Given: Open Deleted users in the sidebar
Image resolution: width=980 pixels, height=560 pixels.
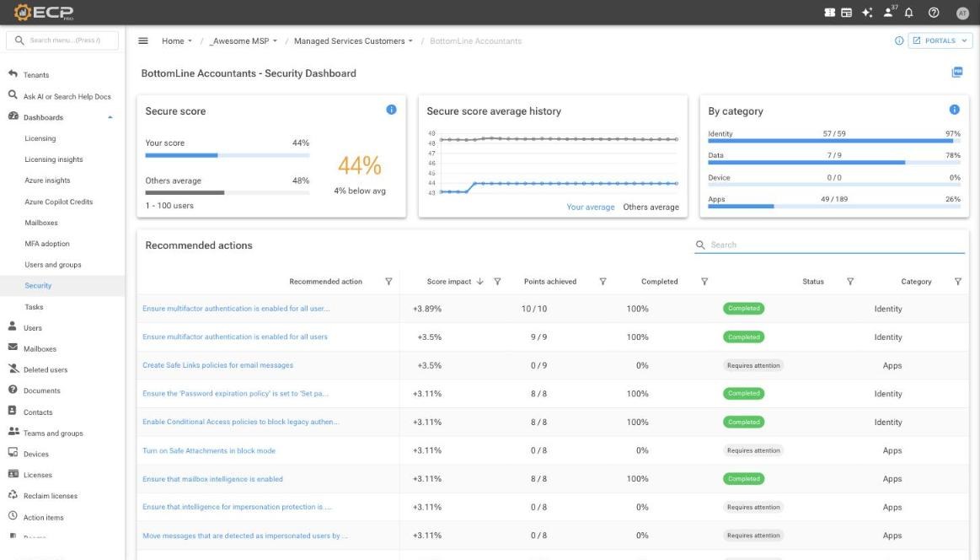Looking at the screenshot, I should click(x=45, y=369).
